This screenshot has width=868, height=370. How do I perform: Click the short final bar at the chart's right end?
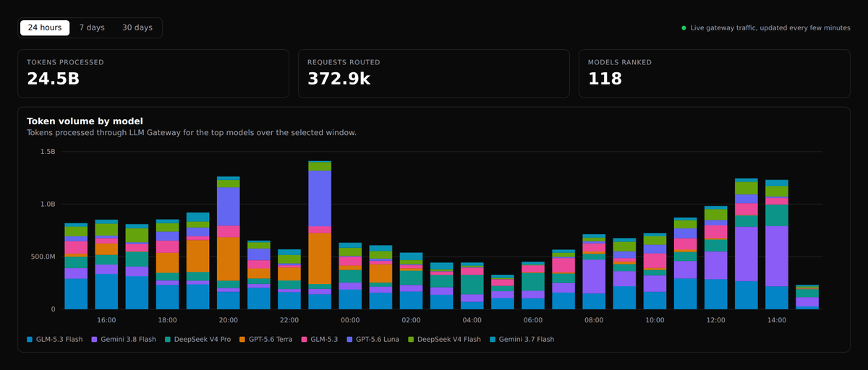(x=807, y=297)
